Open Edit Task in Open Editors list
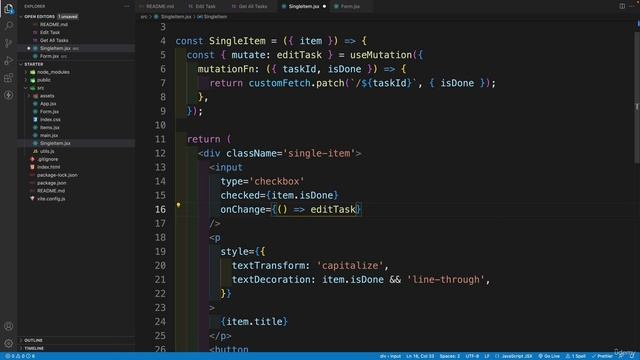 [x=50, y=32]
